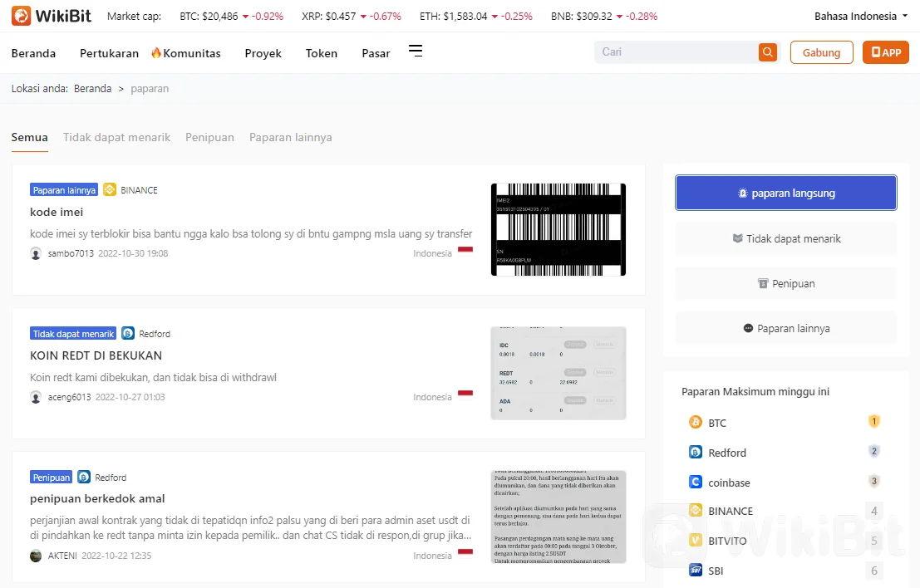
Task: Open Komunitas in the navigation bar
Action: pyautogui.click(x=192, y=53)
